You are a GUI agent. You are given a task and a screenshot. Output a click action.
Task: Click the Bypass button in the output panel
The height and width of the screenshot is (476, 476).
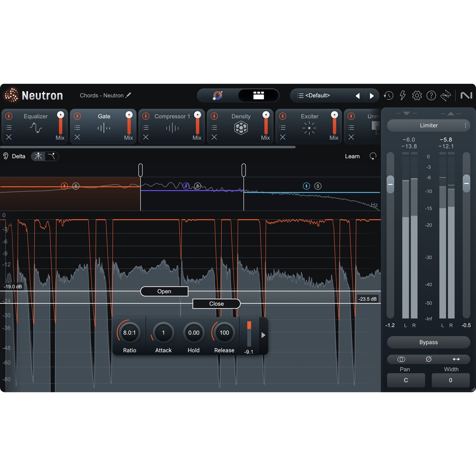pyautogui.click(x=428, y=342)
